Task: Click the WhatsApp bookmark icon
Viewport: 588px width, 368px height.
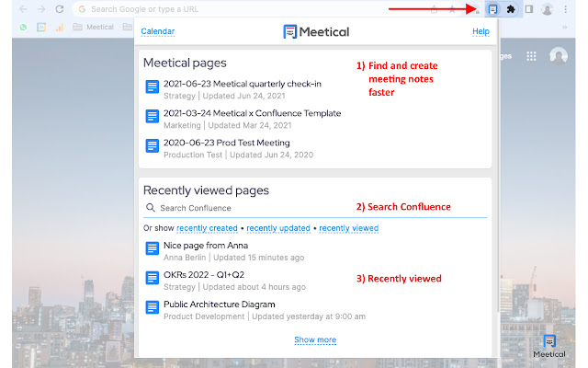Action: [23, 27]
